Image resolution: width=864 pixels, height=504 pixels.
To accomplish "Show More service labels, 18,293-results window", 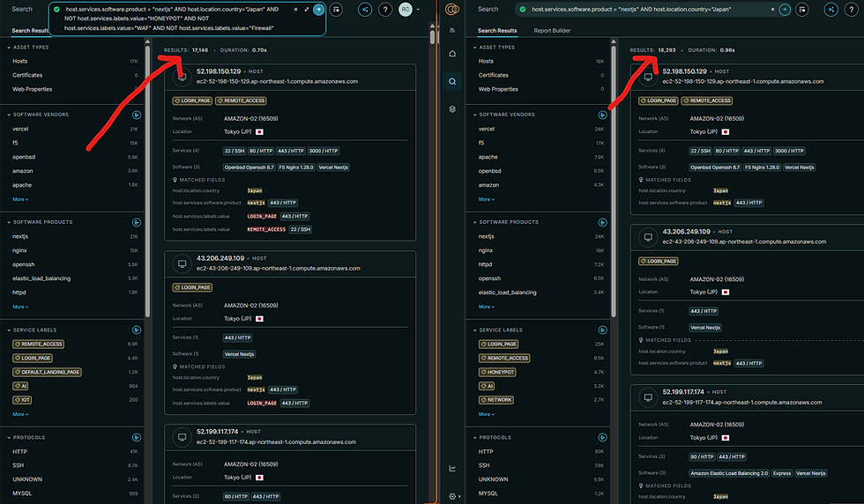I will (487, 414).
